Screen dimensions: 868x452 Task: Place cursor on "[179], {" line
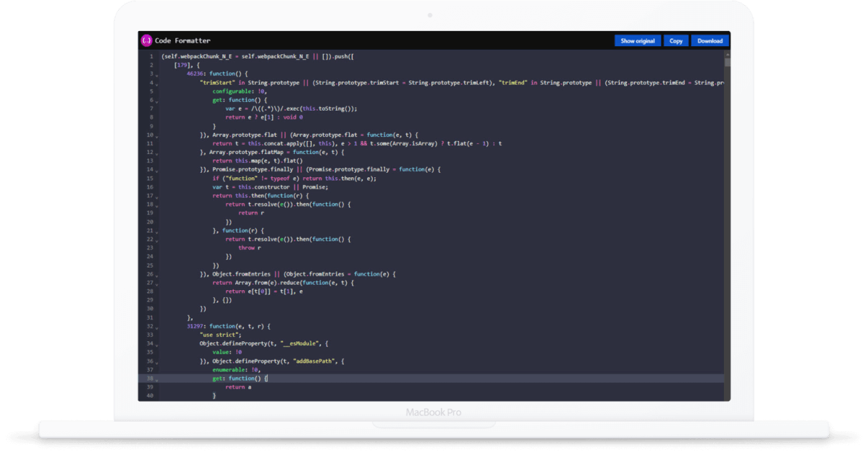click(187, 65)
